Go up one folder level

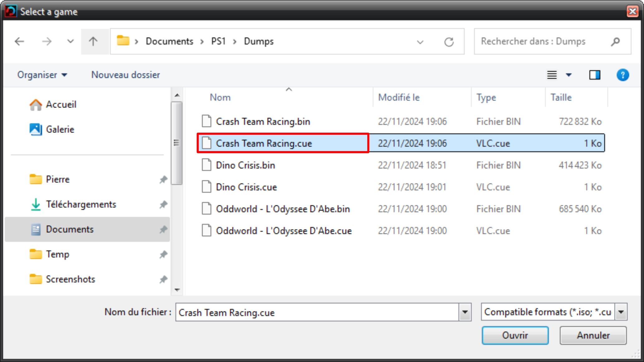[93, 41]
